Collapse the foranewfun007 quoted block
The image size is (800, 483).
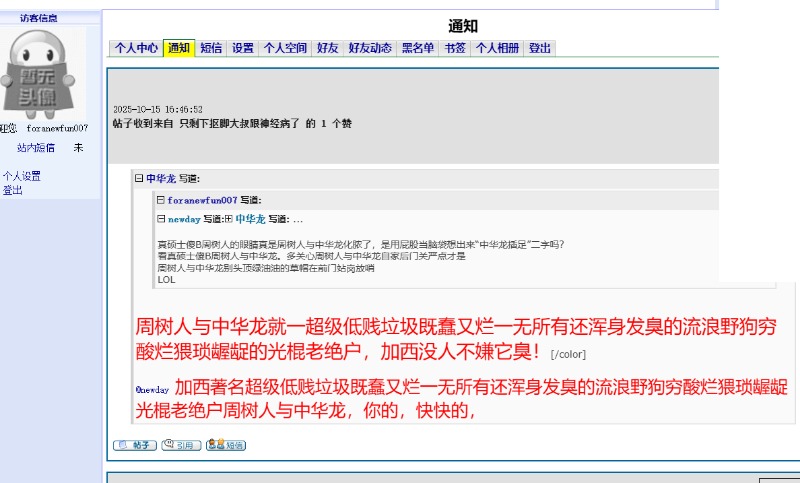(160, 200)
